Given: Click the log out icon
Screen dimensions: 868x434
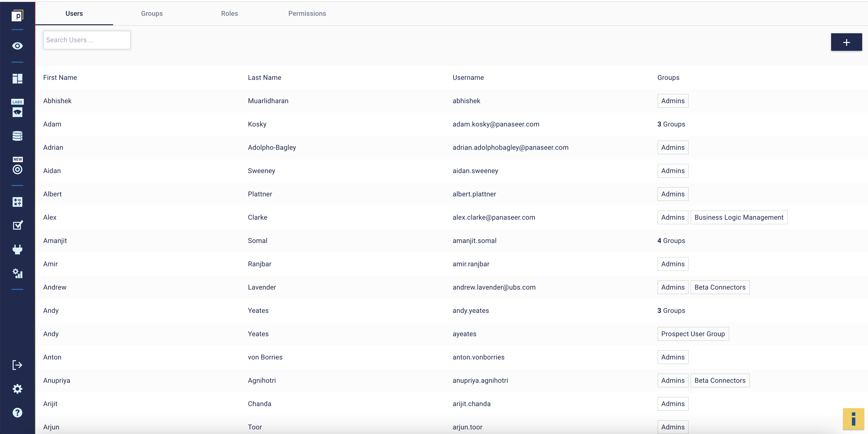Looking at the screenshot, I should (17, 365).
